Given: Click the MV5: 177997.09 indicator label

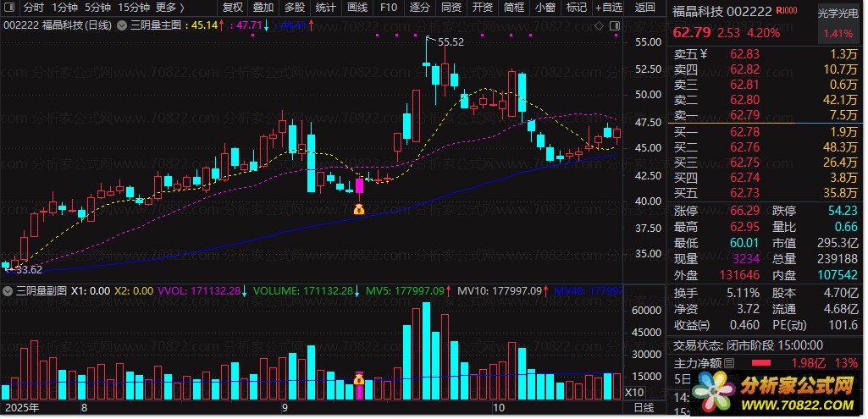Looking at the screenshot, I should [406, 290].
